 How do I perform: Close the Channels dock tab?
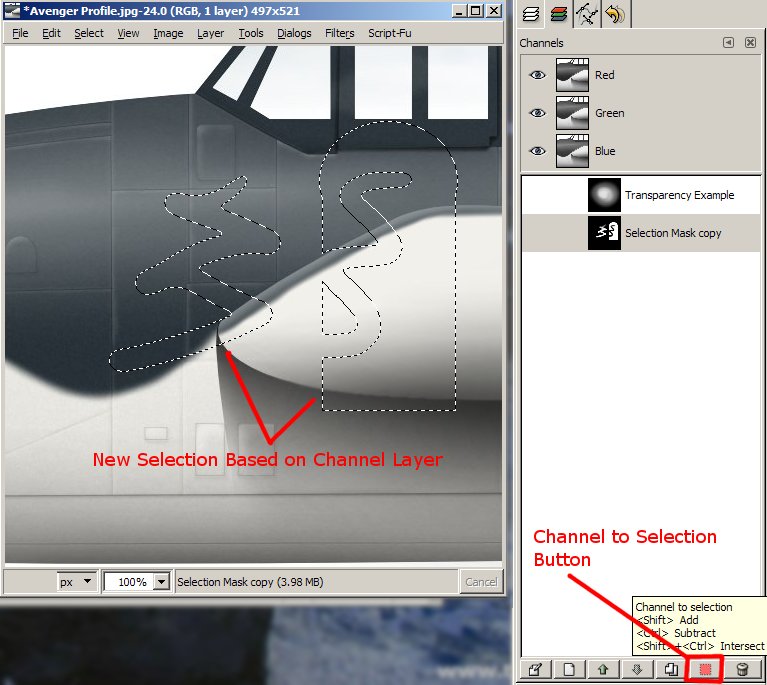coord(750,43)
